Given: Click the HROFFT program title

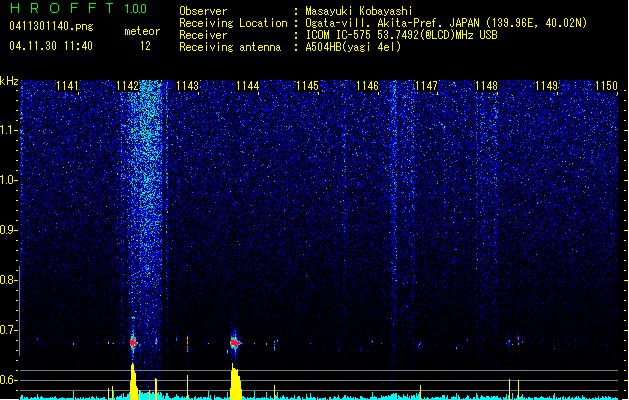Looking at the screenshot, I should pyautogui.click(x=63, y=8).
